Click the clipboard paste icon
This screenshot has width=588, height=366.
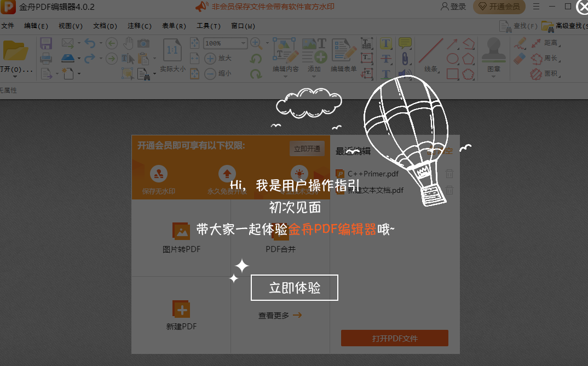[143, 59]
